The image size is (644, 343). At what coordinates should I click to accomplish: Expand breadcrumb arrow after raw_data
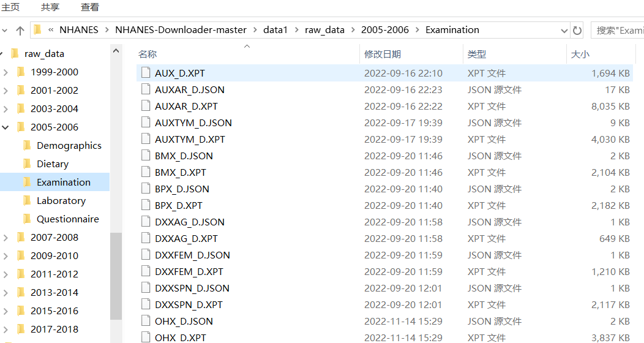(353, 30)
